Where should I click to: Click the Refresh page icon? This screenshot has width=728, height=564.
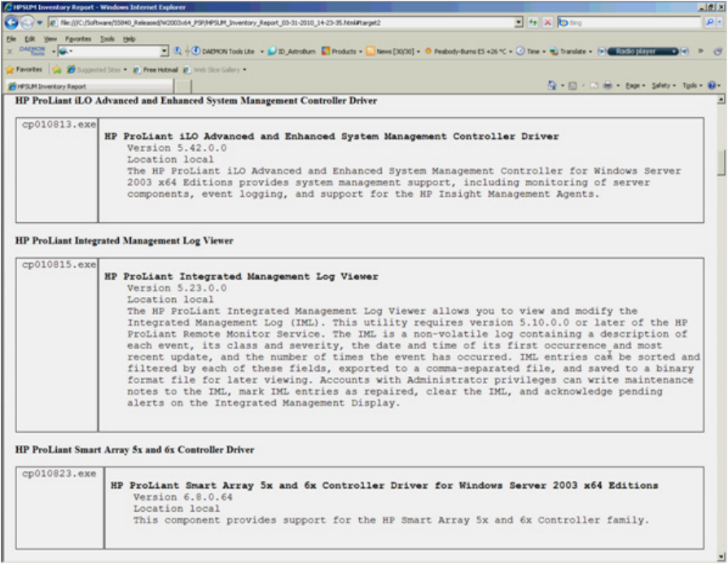[535, 23]
